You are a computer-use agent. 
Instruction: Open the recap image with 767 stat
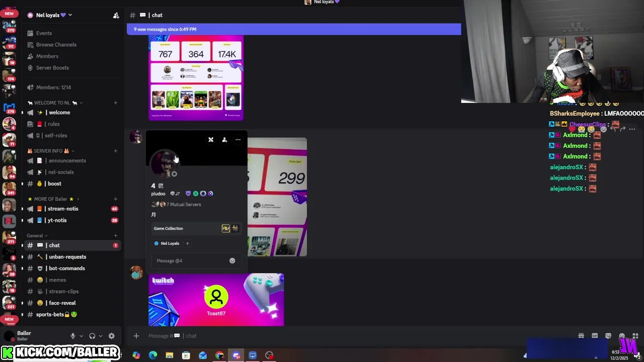[196, 78]
